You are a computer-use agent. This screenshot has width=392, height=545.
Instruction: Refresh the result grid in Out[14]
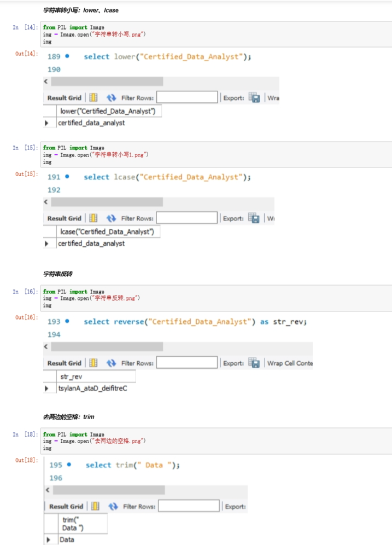coord(111,98)
